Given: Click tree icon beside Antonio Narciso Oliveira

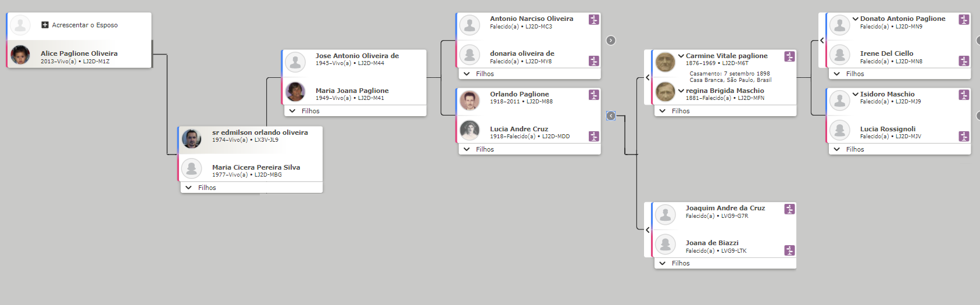Looking at the screenshot, I should point(593,20).
